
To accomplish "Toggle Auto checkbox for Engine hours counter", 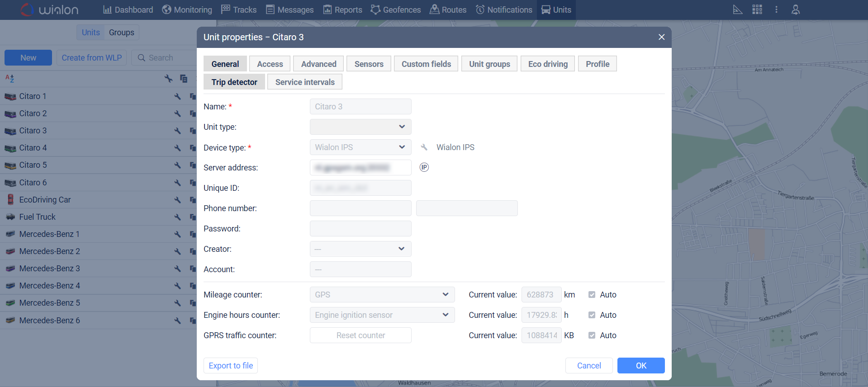I will click(592, 315).
